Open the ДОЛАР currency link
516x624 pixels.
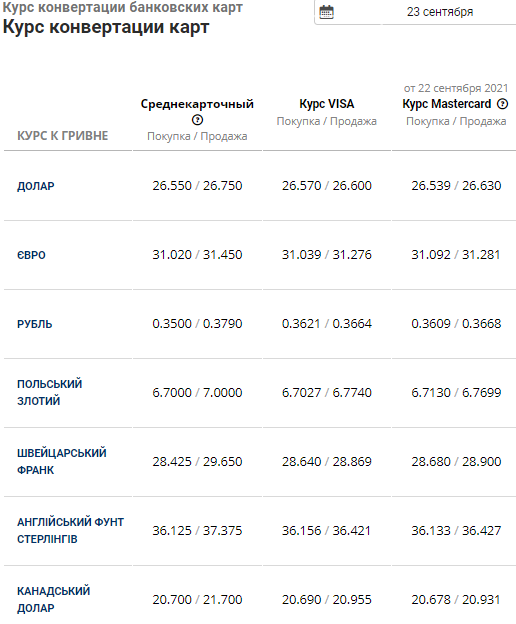point(35,186)
